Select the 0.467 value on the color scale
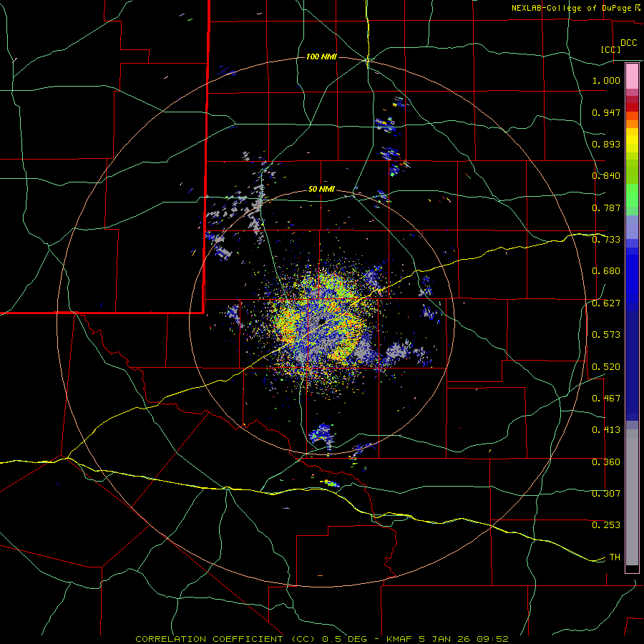 coord(606,399)
